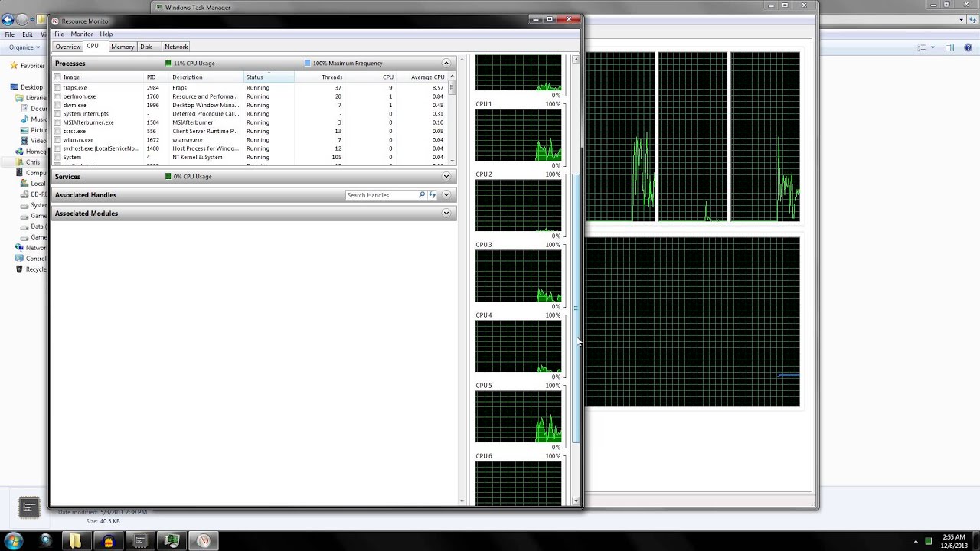Collapse the Processes section chevron
This screenshot has height=551, width=980.
coord(446,64)
